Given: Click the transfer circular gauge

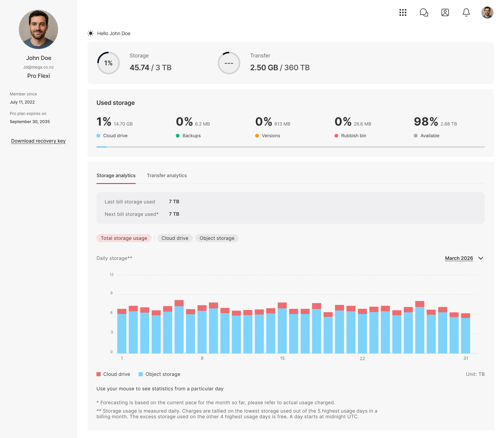Looking at the screenshot, I should point(229,63).
